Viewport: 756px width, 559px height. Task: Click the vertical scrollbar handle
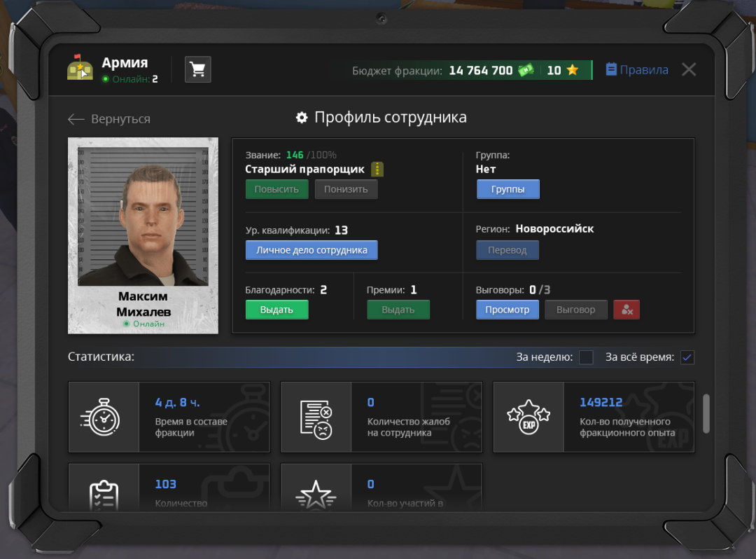point(706,413)
